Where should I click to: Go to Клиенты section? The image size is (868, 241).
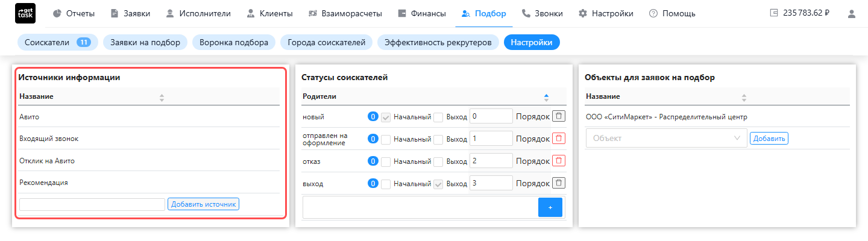tap(270, 13)
